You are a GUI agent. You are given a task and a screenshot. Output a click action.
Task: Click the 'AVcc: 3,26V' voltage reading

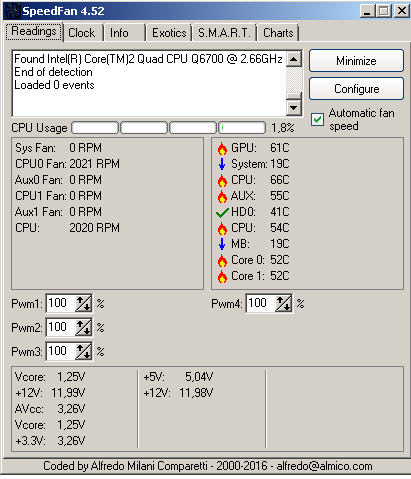coord(50,409)
